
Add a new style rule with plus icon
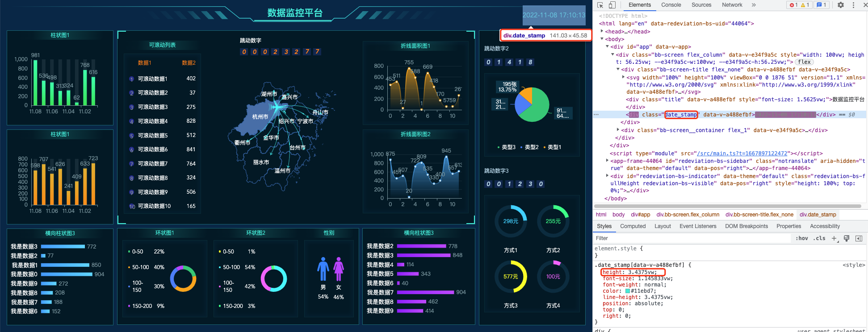click(x=834, y=238)
